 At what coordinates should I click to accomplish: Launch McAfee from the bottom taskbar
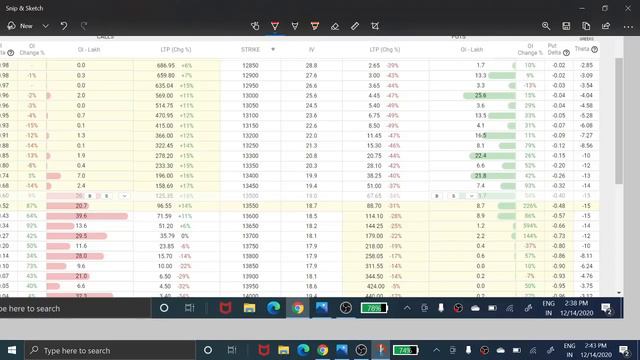tap(264, 350)
